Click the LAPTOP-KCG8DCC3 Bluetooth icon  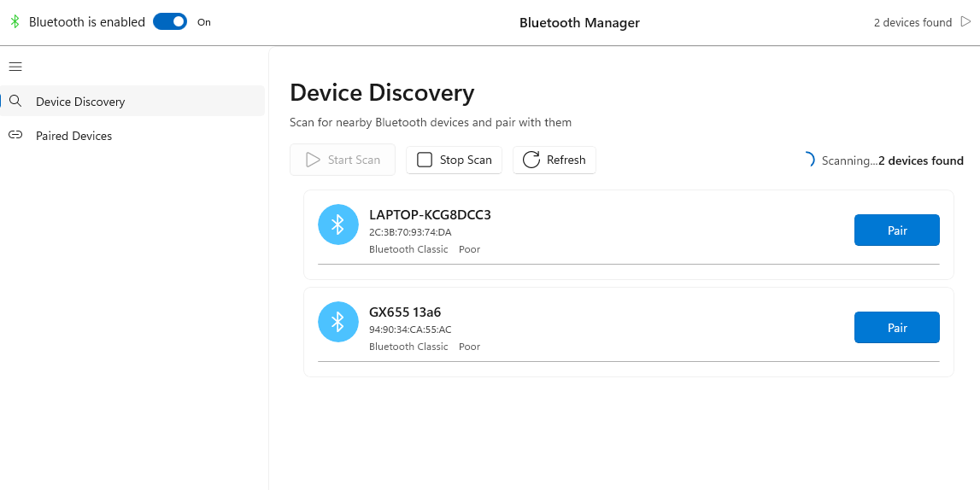tap(337, 225)
